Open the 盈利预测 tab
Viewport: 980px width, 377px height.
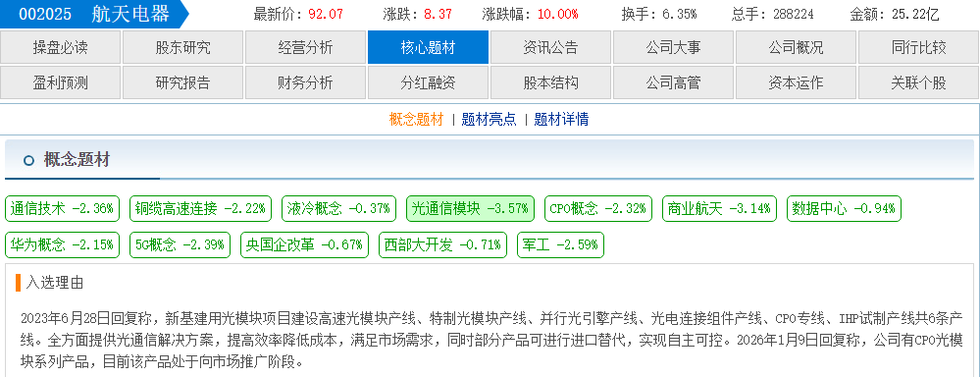[x=61, y=82]
